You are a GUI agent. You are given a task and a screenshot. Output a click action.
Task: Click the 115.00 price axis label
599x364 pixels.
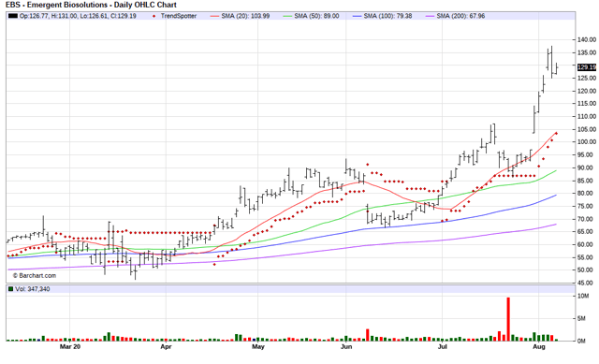click(587, 104)
